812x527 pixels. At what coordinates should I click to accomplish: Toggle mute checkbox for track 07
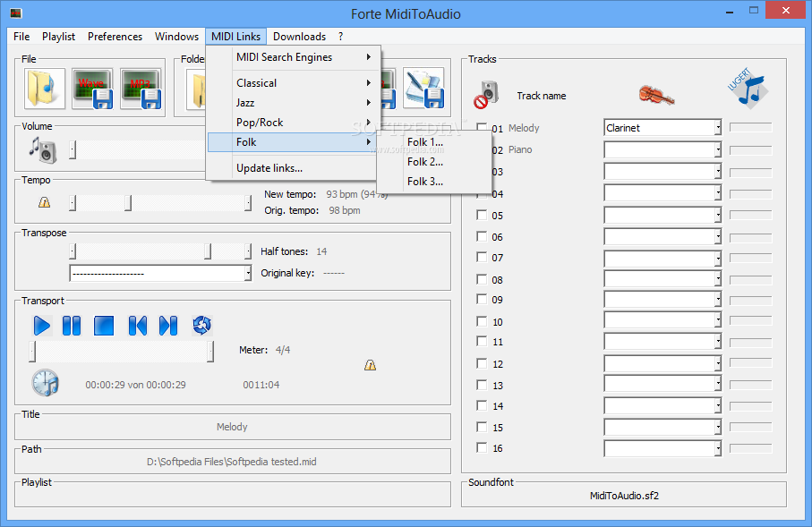coord(482,258)
